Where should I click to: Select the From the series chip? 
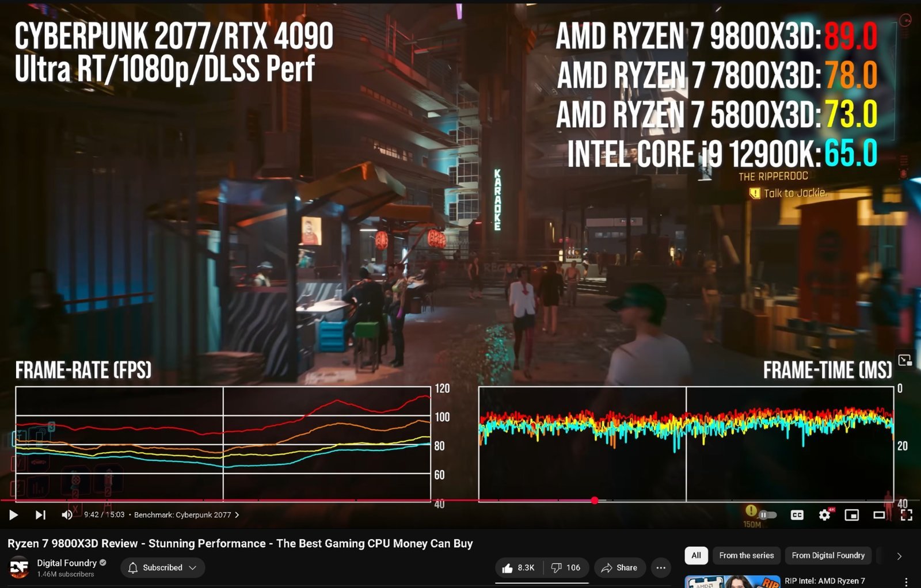pos(746,555)
